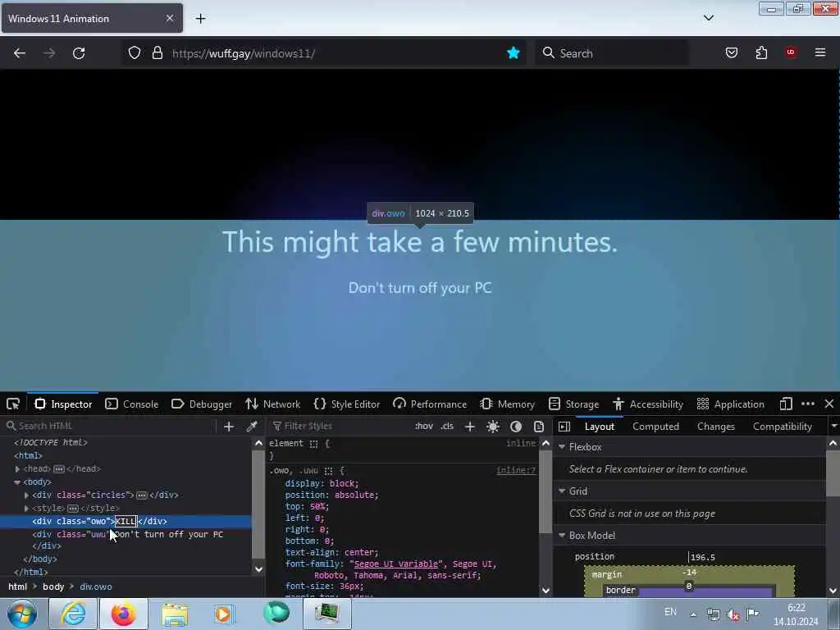Click the Search input in toolbar

(x=612, y=53)
